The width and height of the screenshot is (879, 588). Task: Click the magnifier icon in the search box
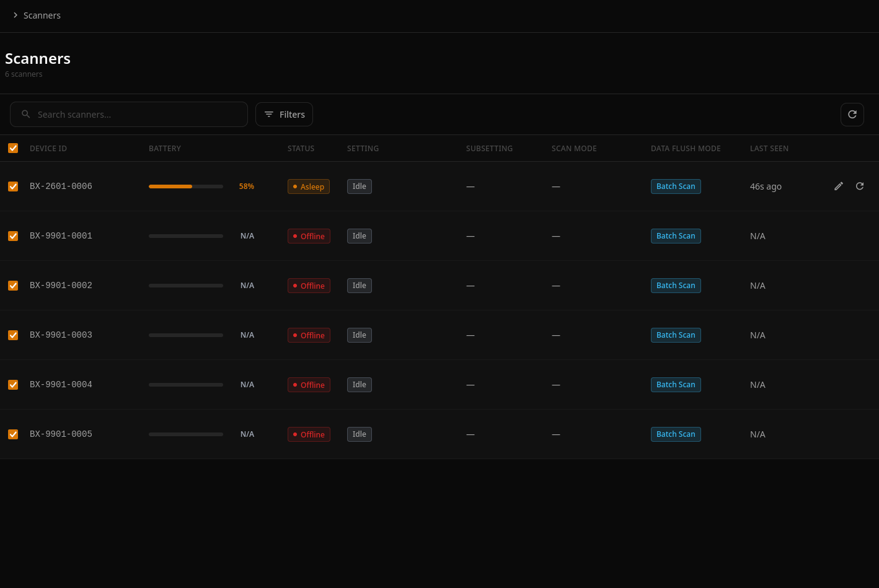click(26, 114)
